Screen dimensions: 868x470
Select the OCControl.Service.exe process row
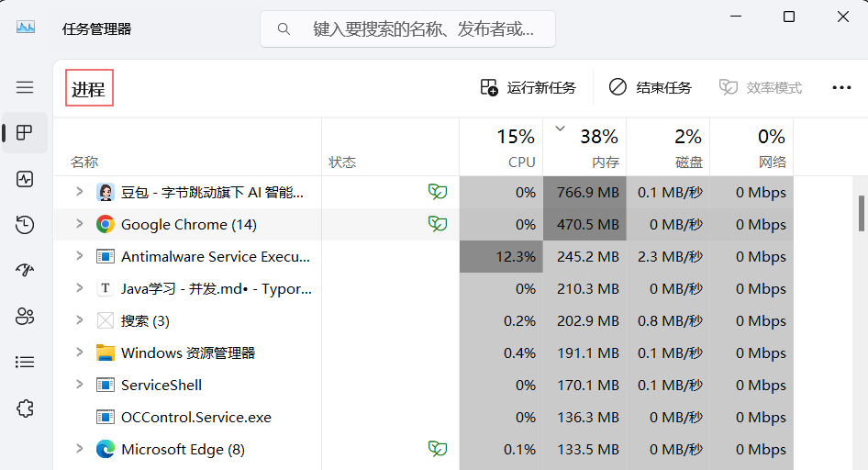[x=196, y=417]
